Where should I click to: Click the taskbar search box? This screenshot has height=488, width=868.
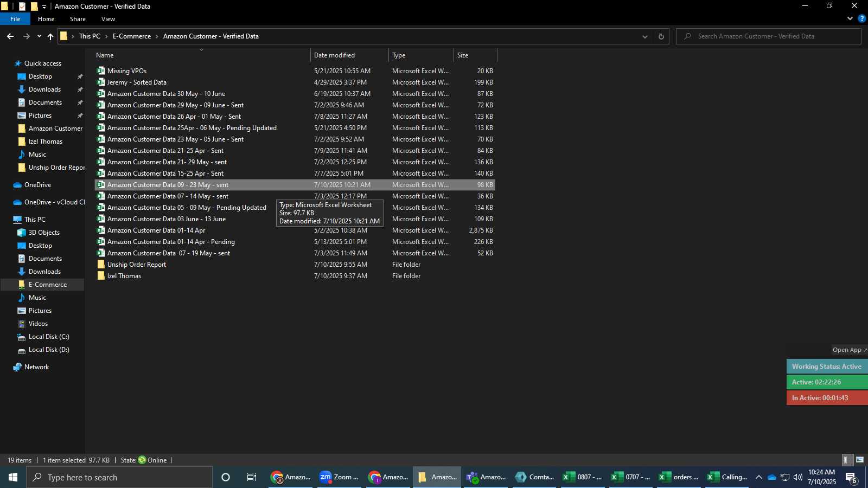[119, 477]
